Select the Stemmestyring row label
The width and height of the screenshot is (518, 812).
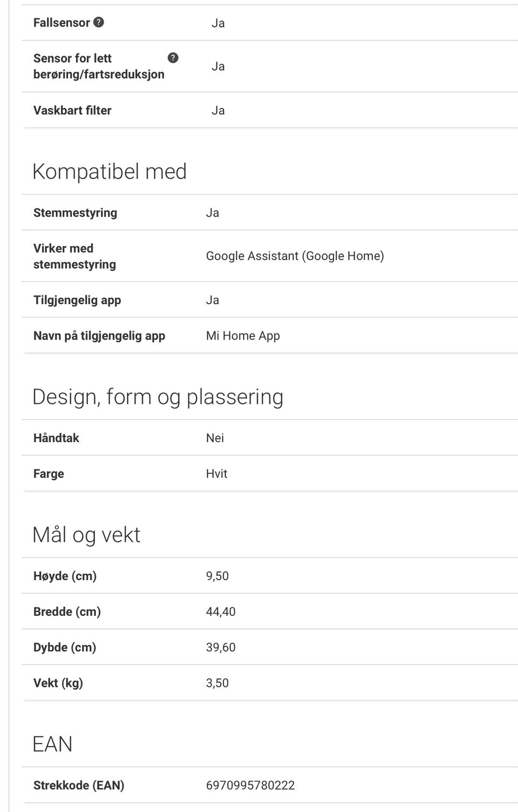(x=75, y=212)
